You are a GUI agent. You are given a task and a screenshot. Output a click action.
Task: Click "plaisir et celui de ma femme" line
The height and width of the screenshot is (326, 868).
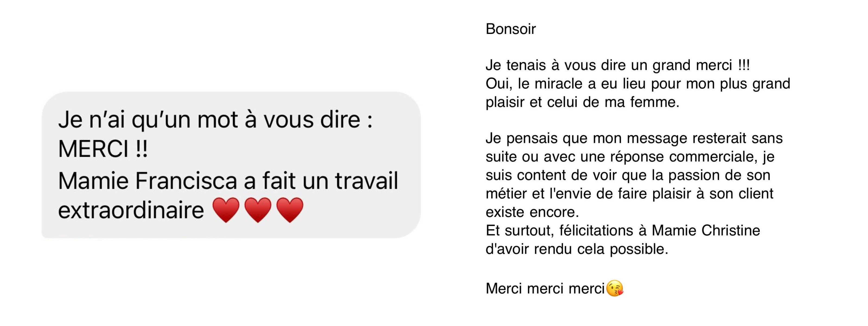coord(582,102)
